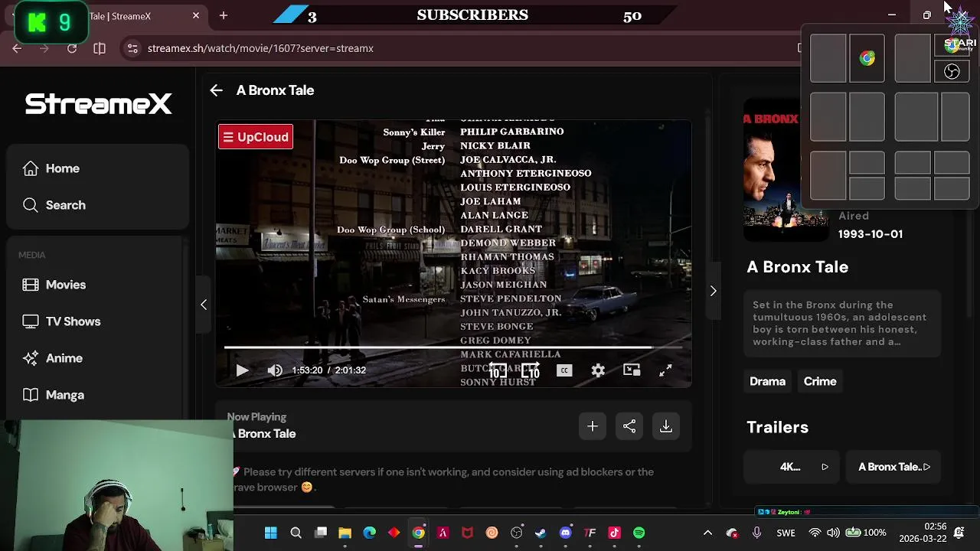Image resolution: width=980 pixels, height=551 pixels.
Task: Add A Bronx Tale to list
Action: pos(593,426)
